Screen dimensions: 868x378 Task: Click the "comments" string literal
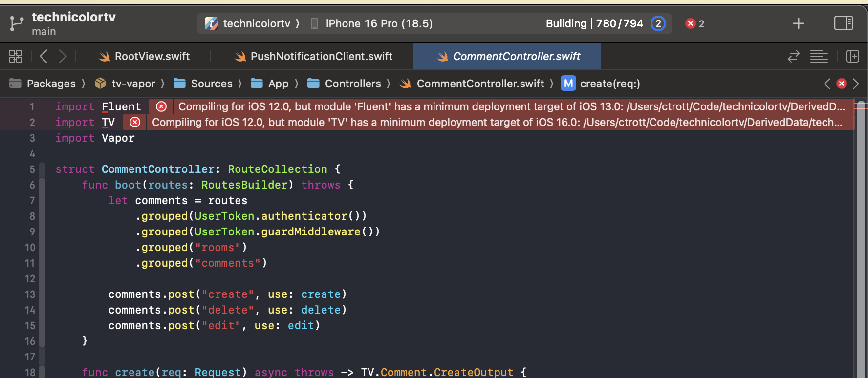pyautogui.click(x=228, y=263)
